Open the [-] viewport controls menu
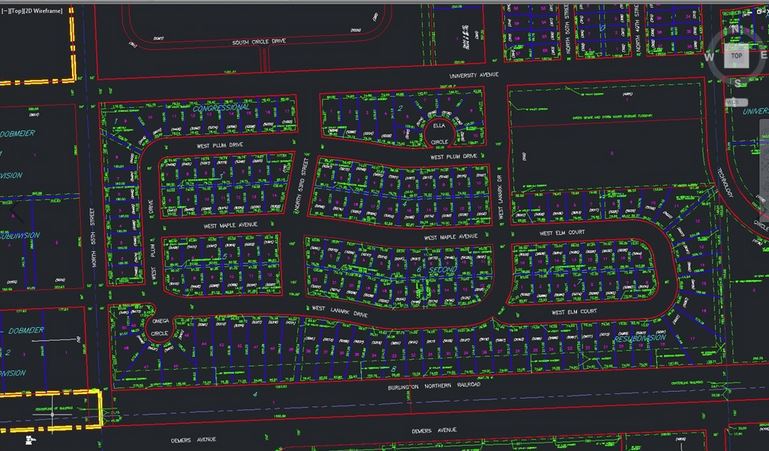The width and height of the screenshot is (769, 451). (x=5, y=9)
